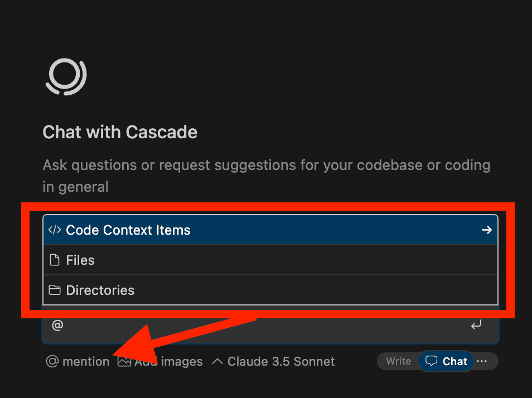Switch to Chat mode
The width and height of the screenshot is (532, 398).
[454, 361]
